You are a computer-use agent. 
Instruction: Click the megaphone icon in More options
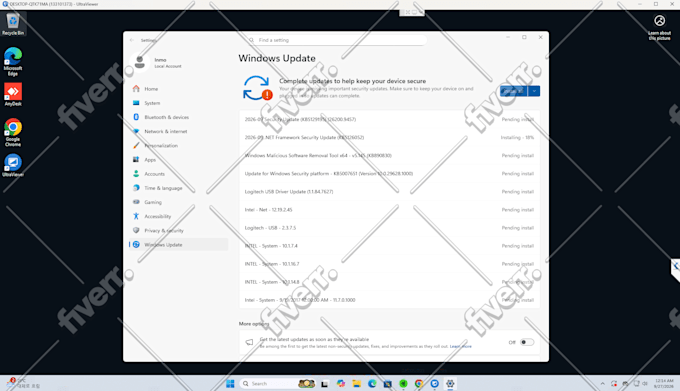(249, 342)
